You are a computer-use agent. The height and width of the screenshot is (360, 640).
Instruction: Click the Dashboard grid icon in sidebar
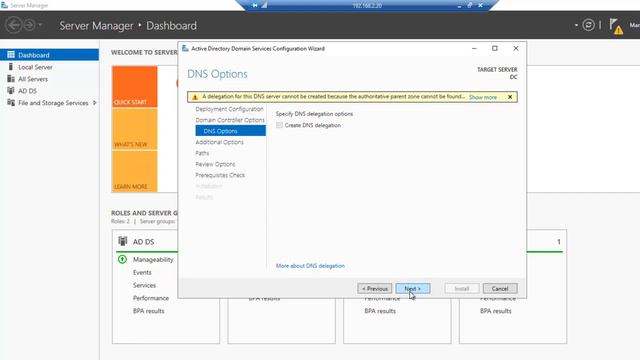[x=11, y=55]
